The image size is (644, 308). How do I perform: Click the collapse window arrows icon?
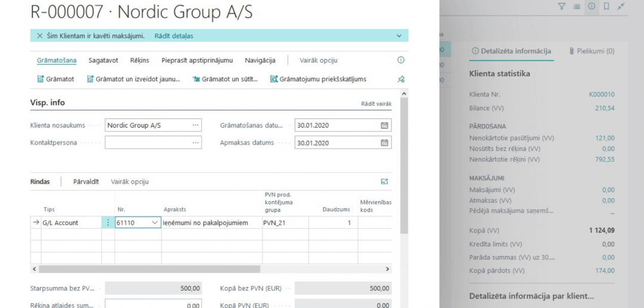[x=621, y=7]
